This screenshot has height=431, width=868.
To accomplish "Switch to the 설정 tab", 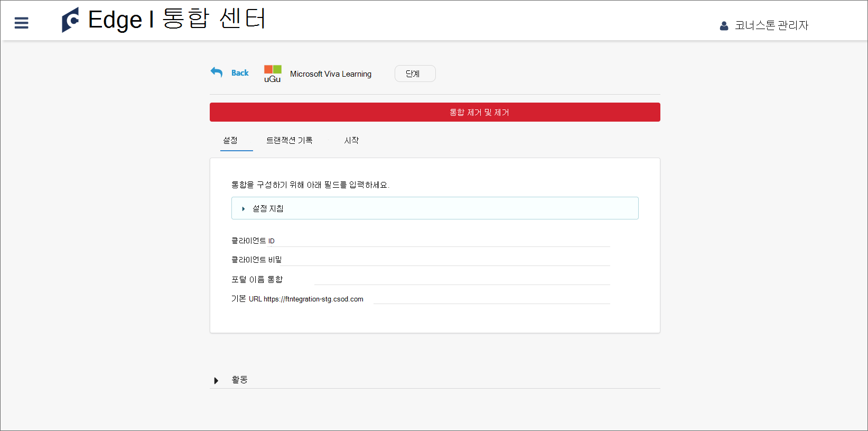I will pyautogui.click(x=230, y=140).
